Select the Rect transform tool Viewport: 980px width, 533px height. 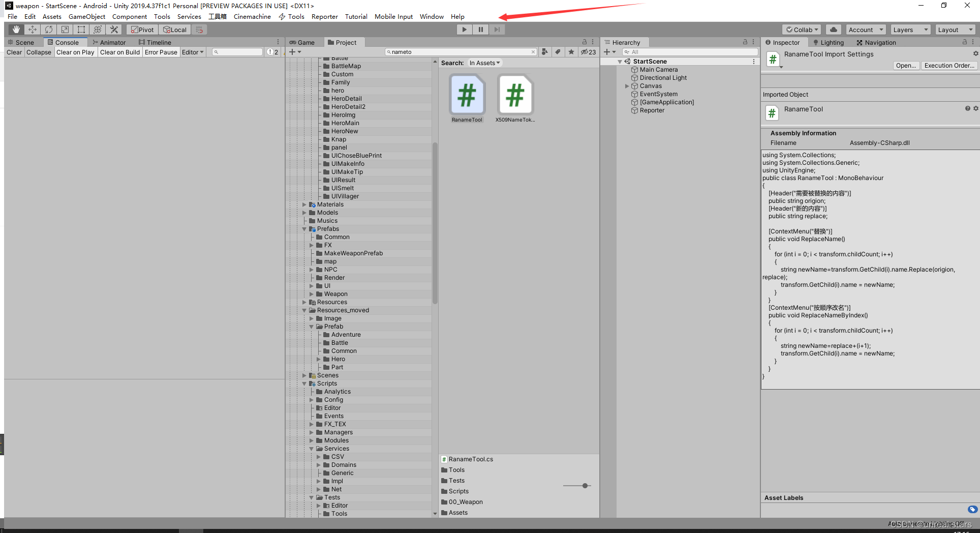81,29
